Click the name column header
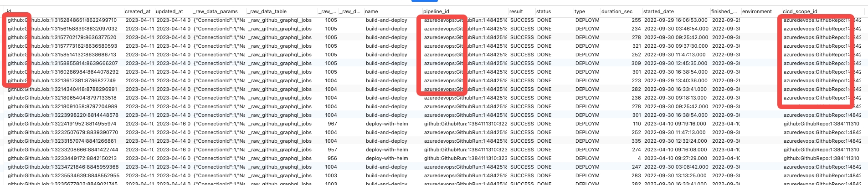The image size is (868, 185). [x=371, y=11]
